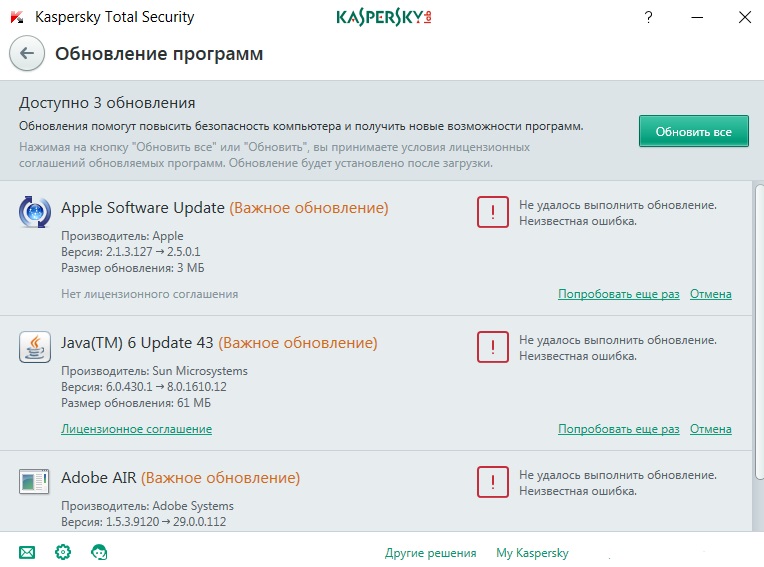Click the "Apple Software Update" title text
The image size is (764, 567).
pyautogui.click(x=143, y=208)
